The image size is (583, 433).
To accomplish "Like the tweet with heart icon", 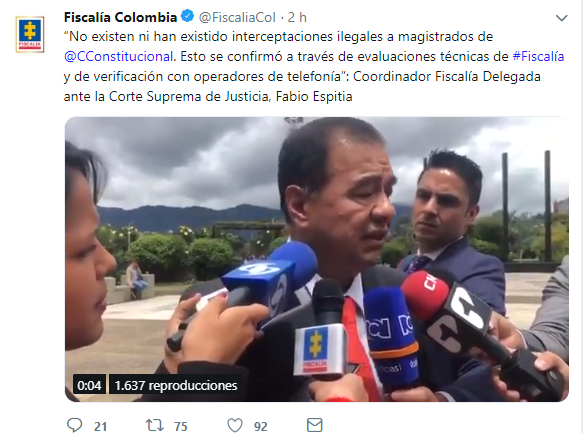I will coord(235,425).
